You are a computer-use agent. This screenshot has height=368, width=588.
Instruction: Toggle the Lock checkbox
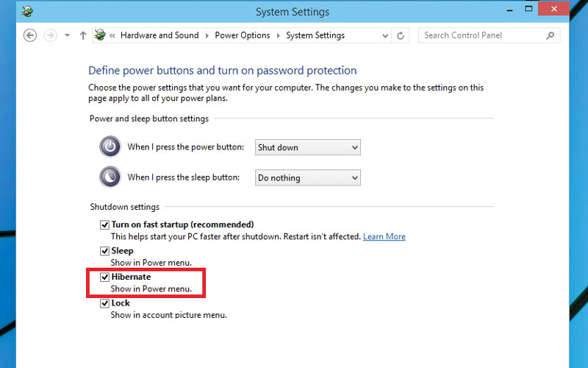pyautogui.click(x=104, y=303)
